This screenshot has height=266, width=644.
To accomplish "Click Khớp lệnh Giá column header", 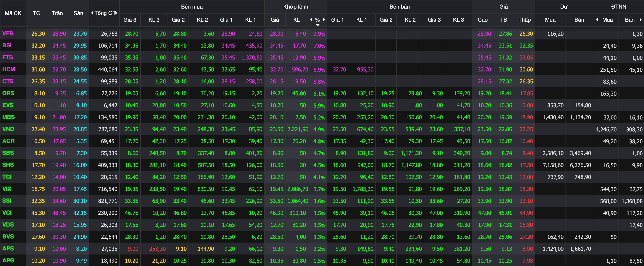I will (x=275, y=20).
